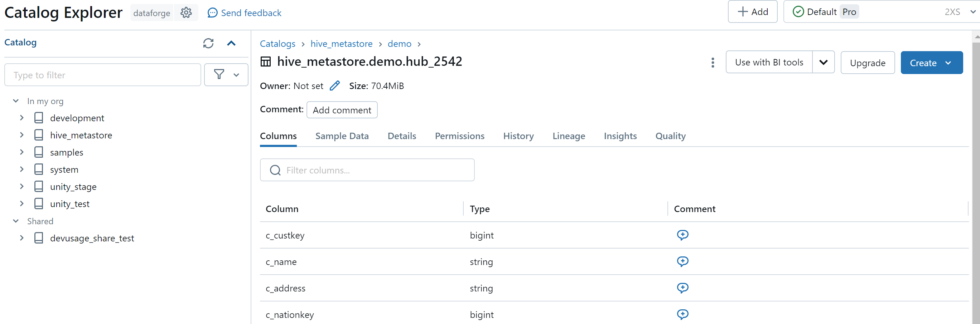
Task: Click Use with BI tools button
Action: coord(769,62)
